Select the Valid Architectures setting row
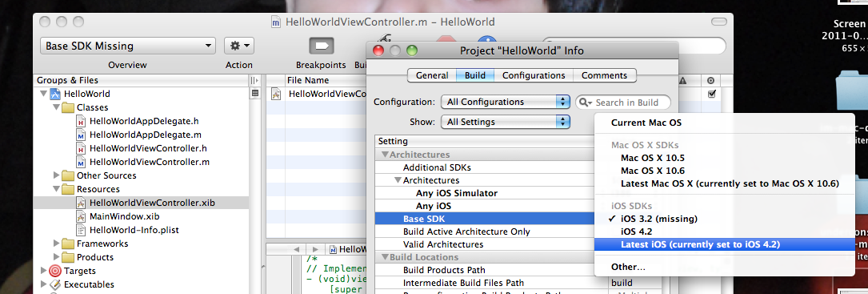This screenshot has width=868, height=294. point(485,244)
